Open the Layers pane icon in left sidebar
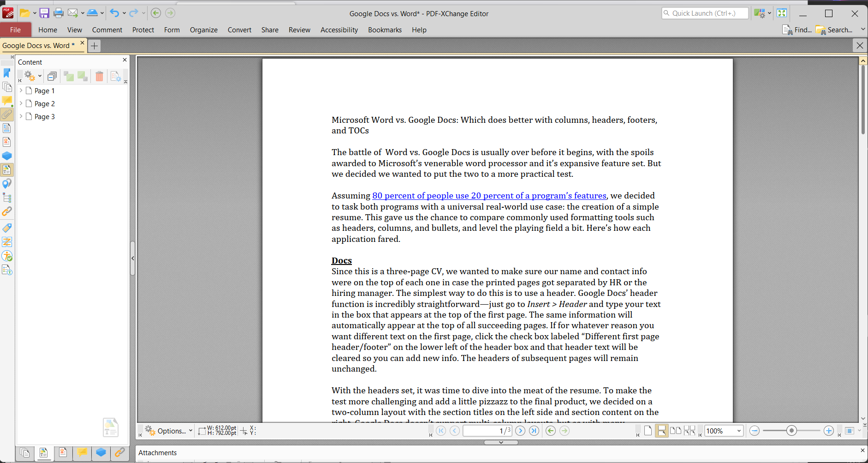Screen dimensions: 868x463 pyautogui.click(x=7, y=156)
